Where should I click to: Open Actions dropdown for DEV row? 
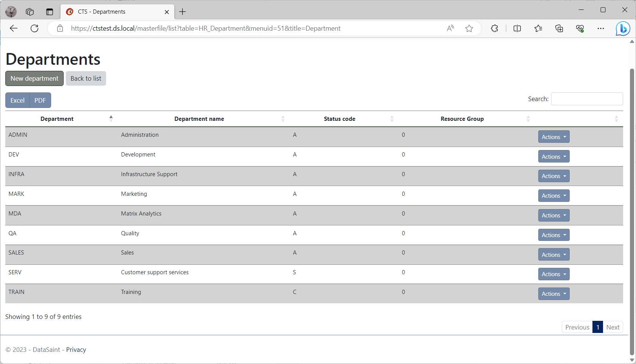click(x=554, y=156)
